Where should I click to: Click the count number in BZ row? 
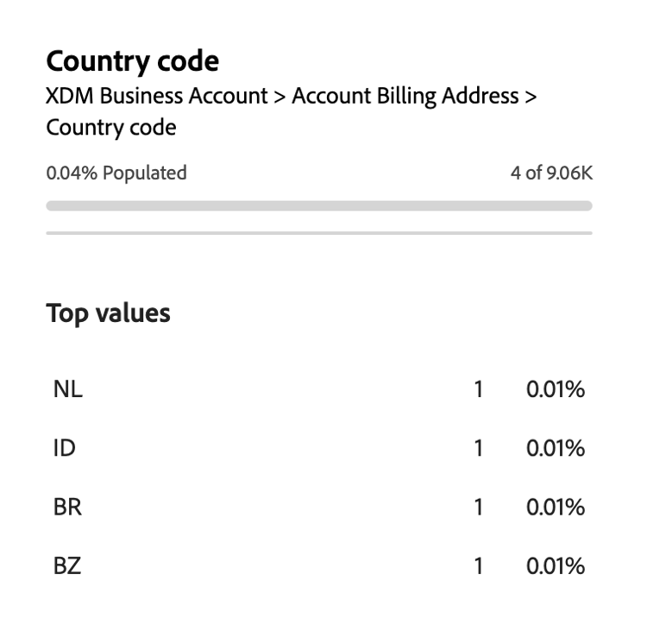coord(478,566)
